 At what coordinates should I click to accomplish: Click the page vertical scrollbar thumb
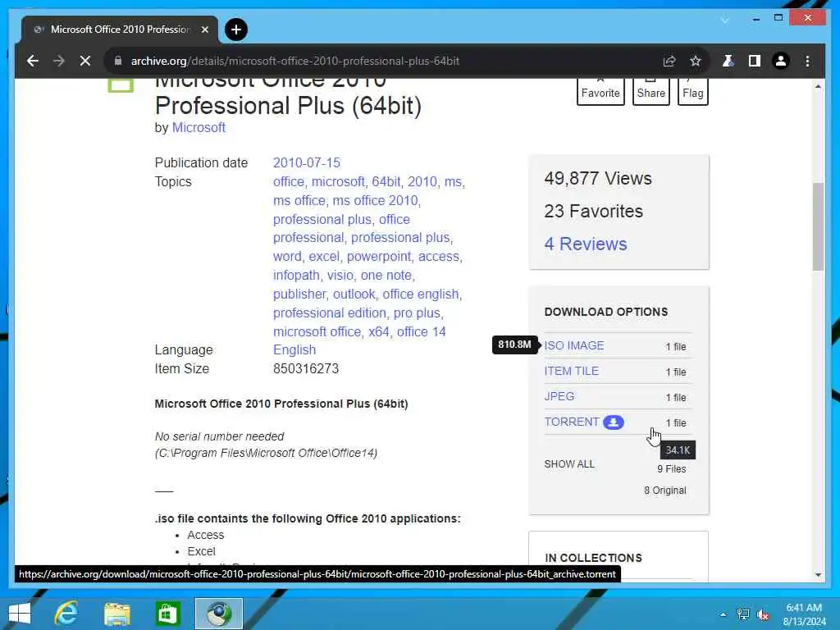(x=818, y=226)
